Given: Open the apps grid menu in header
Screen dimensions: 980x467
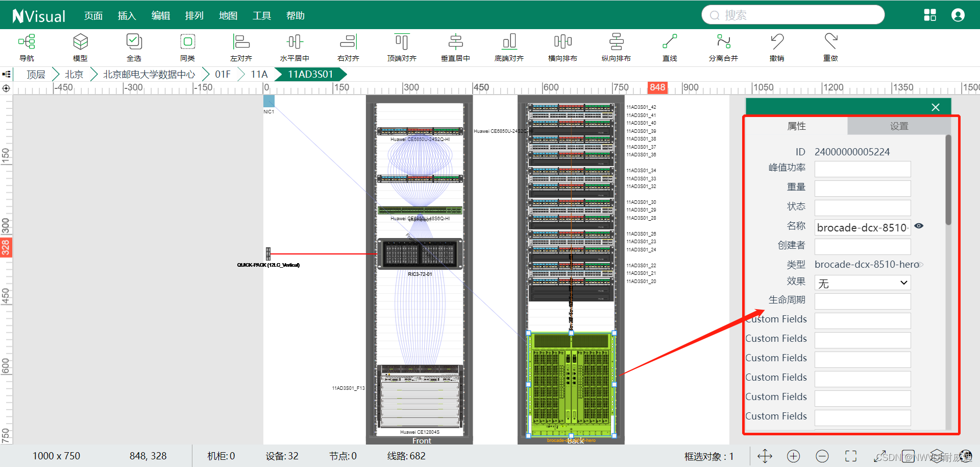Looking at the screenshot, I should pos(930,15).
